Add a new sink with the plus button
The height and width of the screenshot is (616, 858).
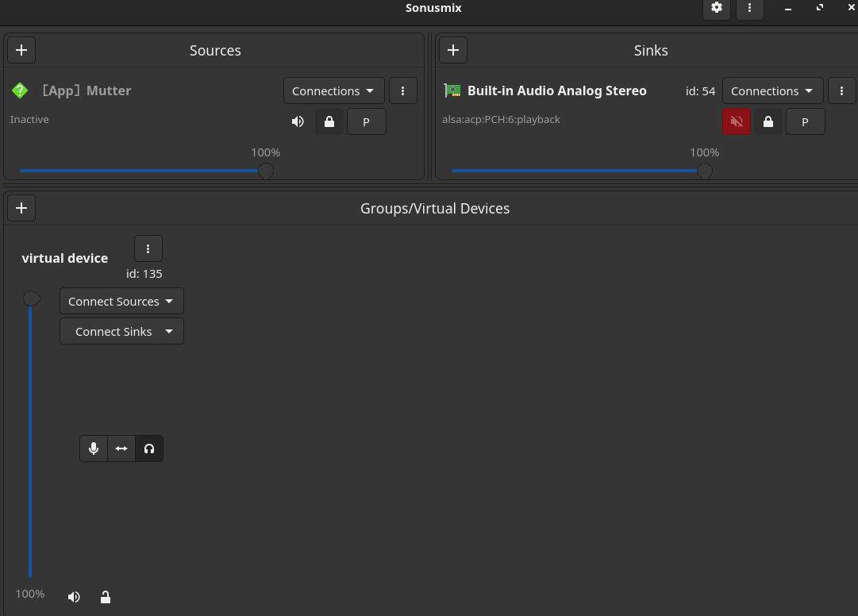click(x=453, y=50)
